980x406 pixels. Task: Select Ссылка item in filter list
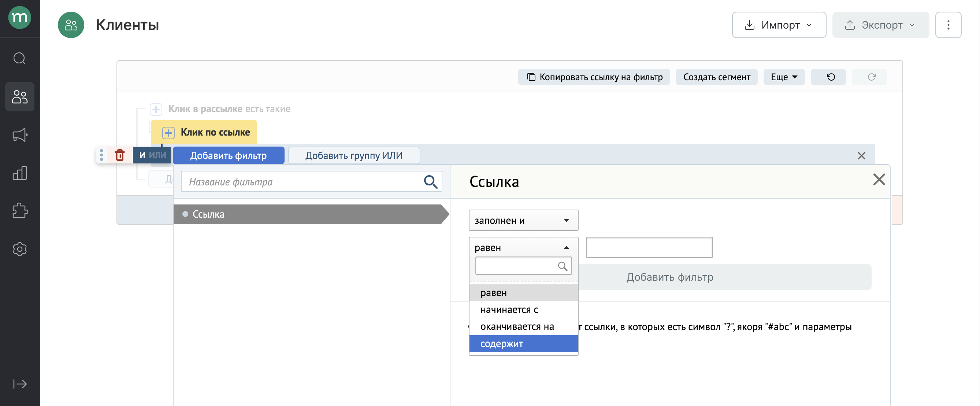[x=311, y=215]
